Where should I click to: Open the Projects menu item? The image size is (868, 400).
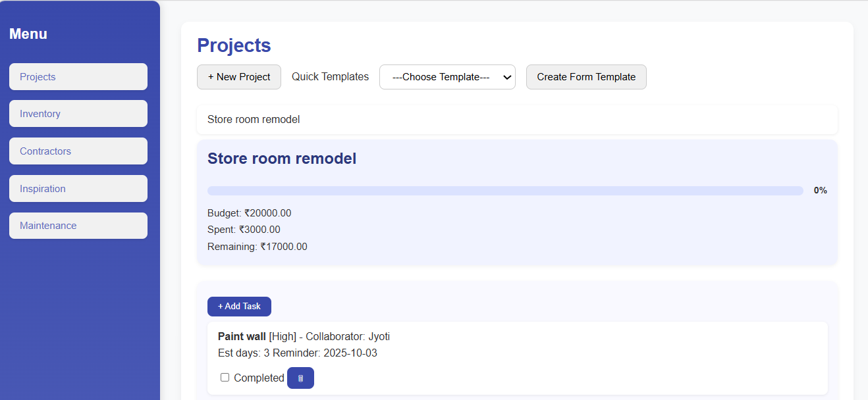[x=78, y=77]
